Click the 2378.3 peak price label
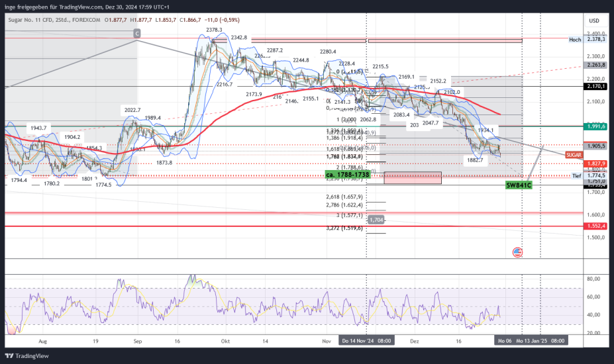 214,30
